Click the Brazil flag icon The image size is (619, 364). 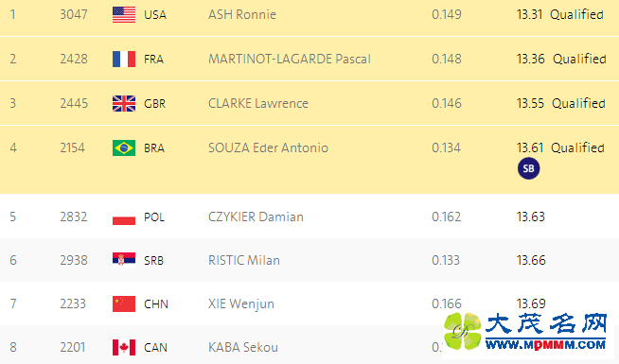[x=124, y=148]
